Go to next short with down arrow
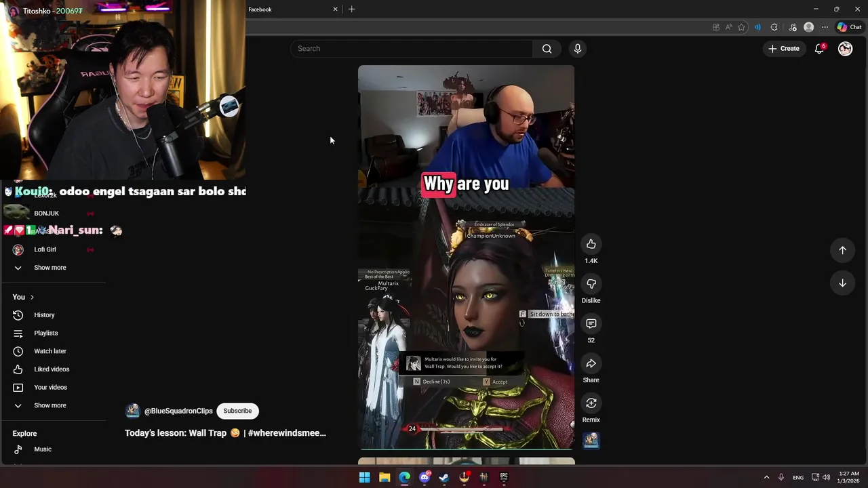The height and width of the screenshot is (488, 868). pyautogui.click(x=842, y=283)
